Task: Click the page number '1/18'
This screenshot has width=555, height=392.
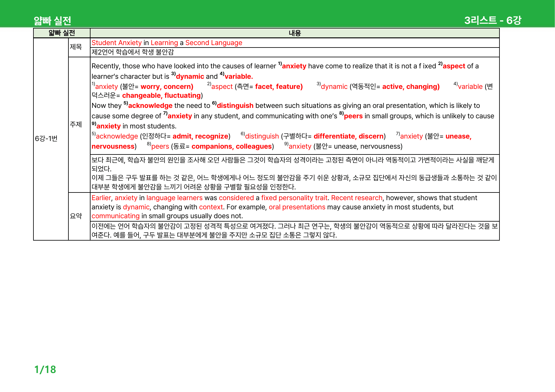Action: tap(45, 370)
